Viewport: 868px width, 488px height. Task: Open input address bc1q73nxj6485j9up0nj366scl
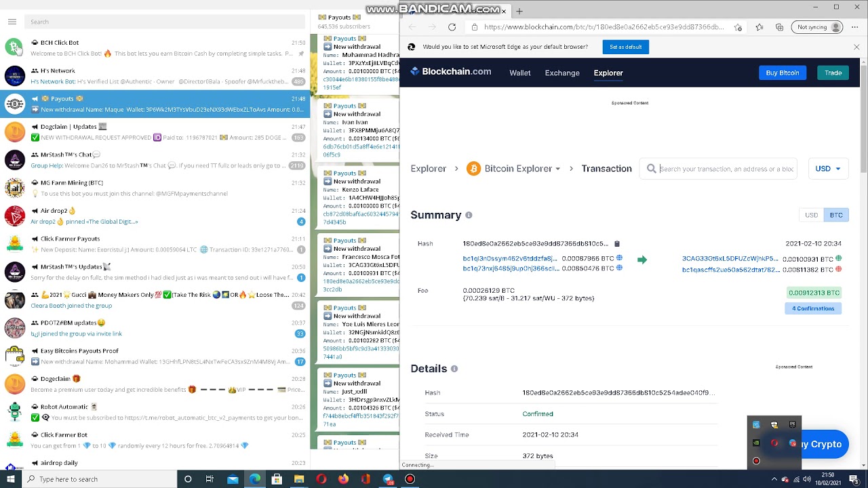click(510, 269)
